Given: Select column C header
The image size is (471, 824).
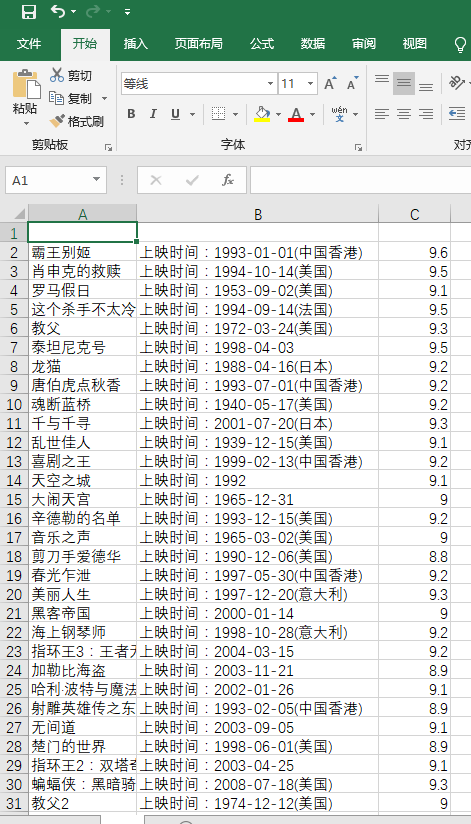Looking at the screenshot, I should click(415, 214).
